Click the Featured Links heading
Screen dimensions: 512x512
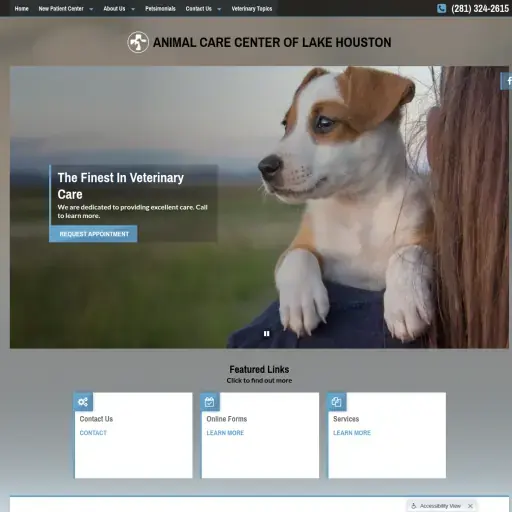[259, 369]
